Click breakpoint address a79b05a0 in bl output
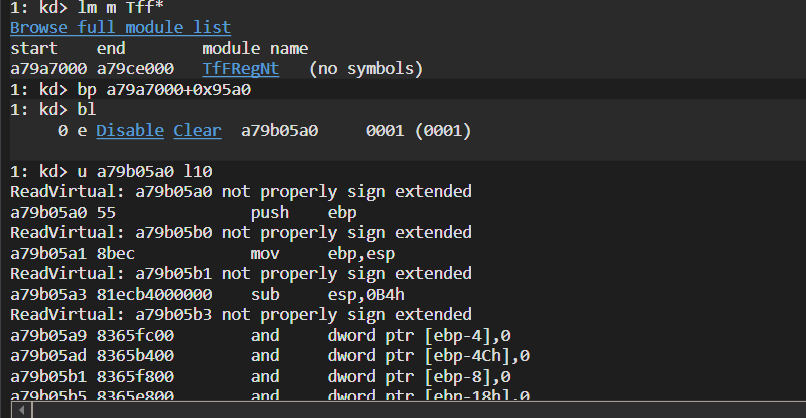 [280, 130]
